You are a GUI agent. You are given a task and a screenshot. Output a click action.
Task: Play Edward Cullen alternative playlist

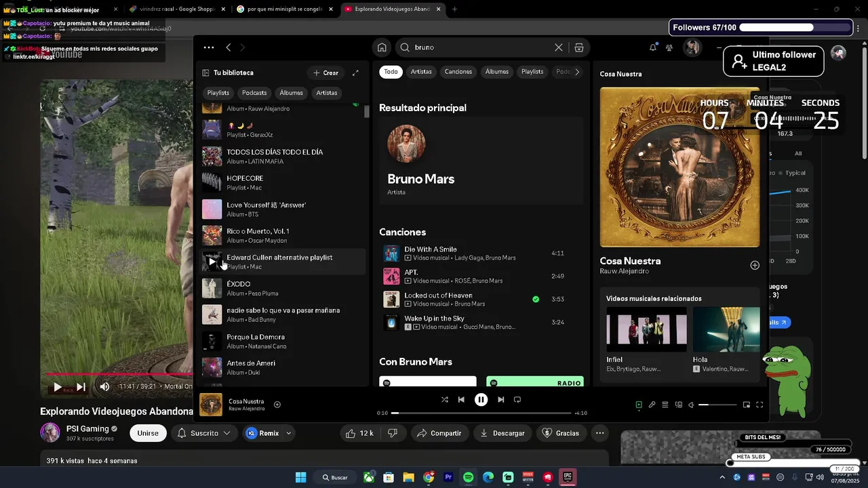pos(212,262)
